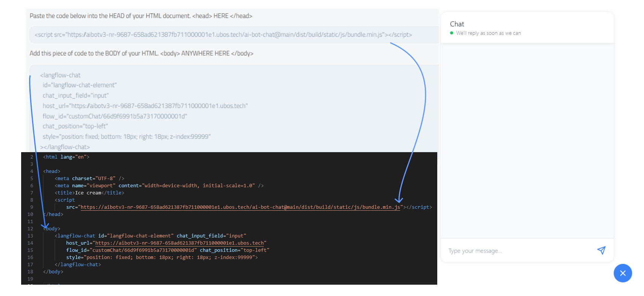Image resolution: width=644 pixels, height=296 pixels.
Task: Click the green online status dot
Action: [452, 33]
